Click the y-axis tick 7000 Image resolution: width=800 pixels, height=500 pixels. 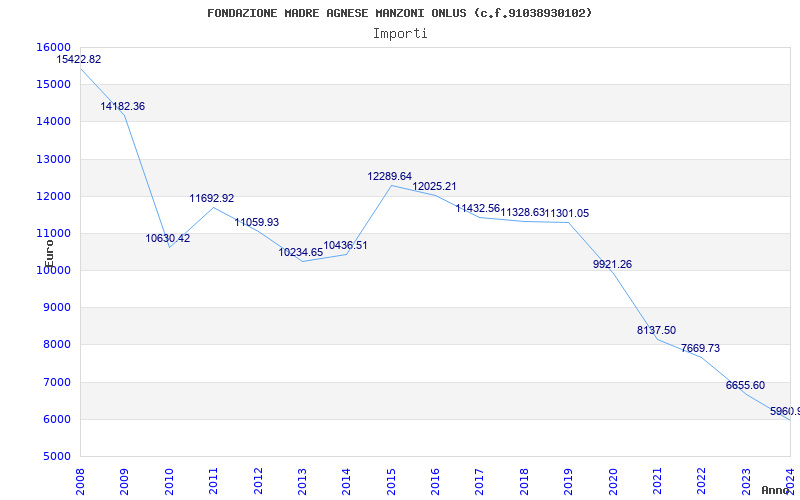[56, 383]
